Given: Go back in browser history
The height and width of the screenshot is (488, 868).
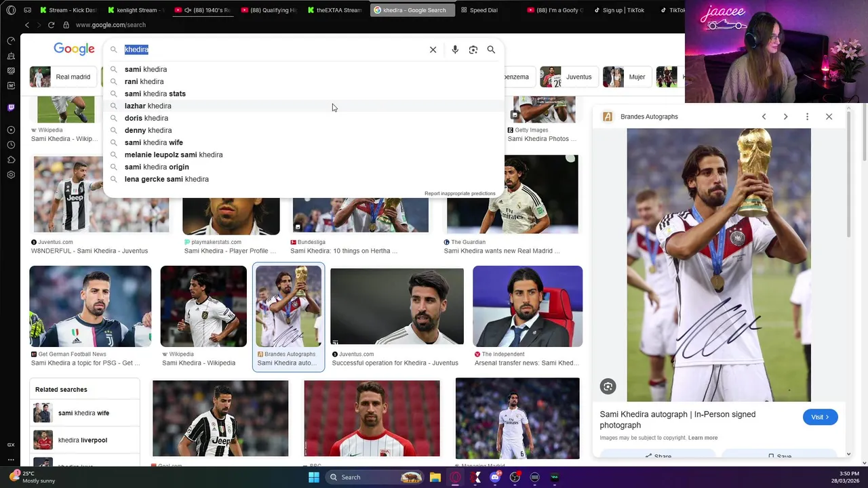Looking at the screenshot, I should pyautogui.click(x=27, y=25).
